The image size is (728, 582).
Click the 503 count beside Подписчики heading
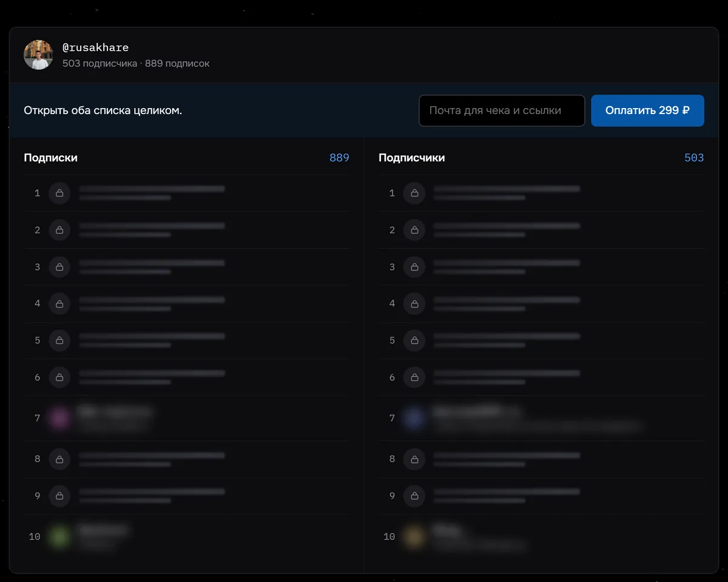(x=694, y=158)
